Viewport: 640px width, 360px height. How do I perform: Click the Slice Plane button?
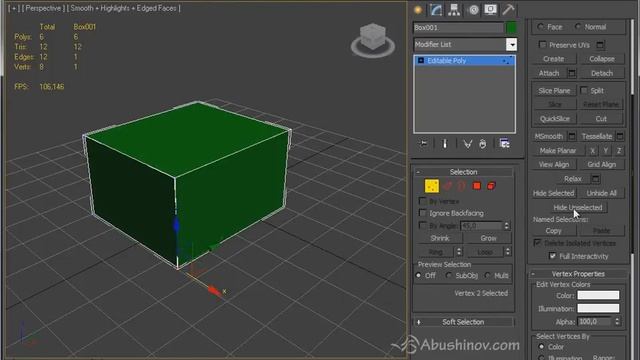tap(554, 91)
